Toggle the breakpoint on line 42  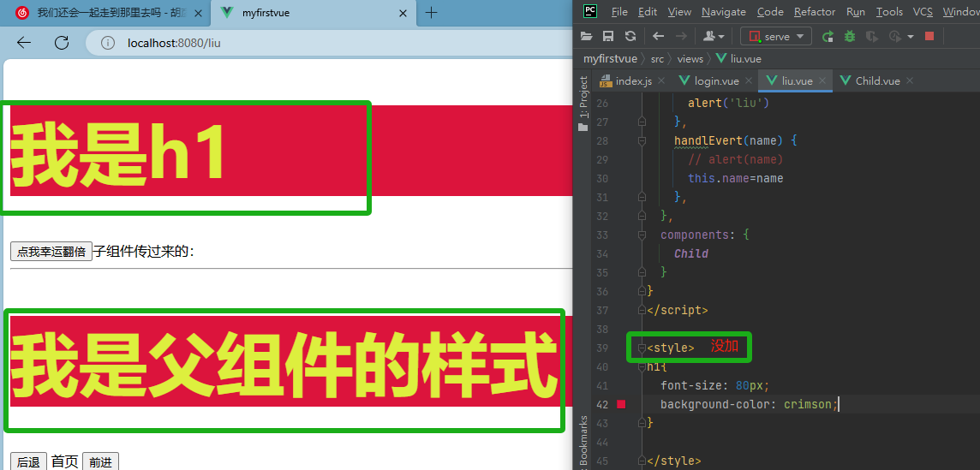[620, 404]
